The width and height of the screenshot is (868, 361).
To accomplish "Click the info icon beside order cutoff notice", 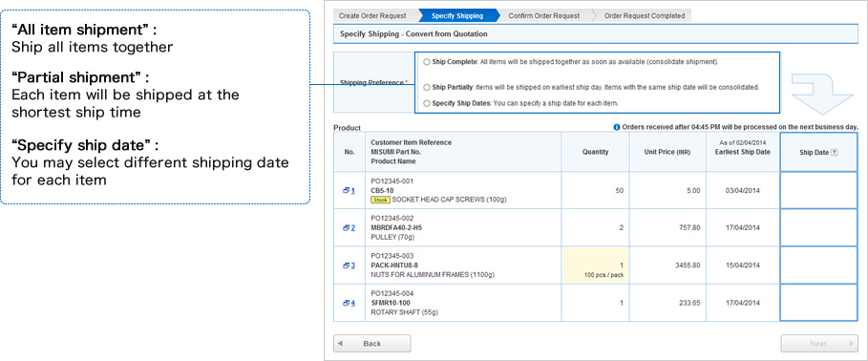I will pyautogui.click(x=617, y=127).
